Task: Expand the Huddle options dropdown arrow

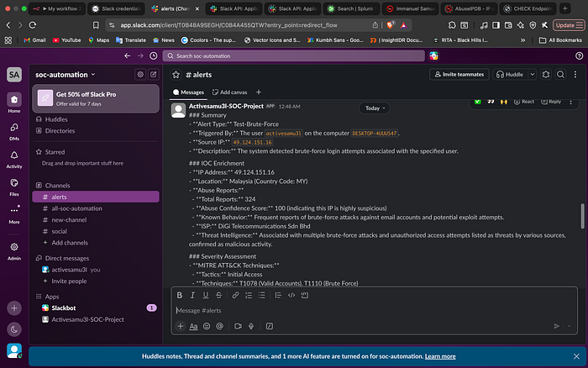Action: 532,74
